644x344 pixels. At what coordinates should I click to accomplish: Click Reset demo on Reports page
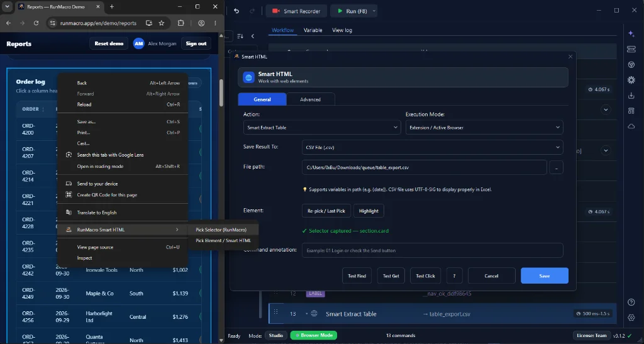tap(109, 43)
